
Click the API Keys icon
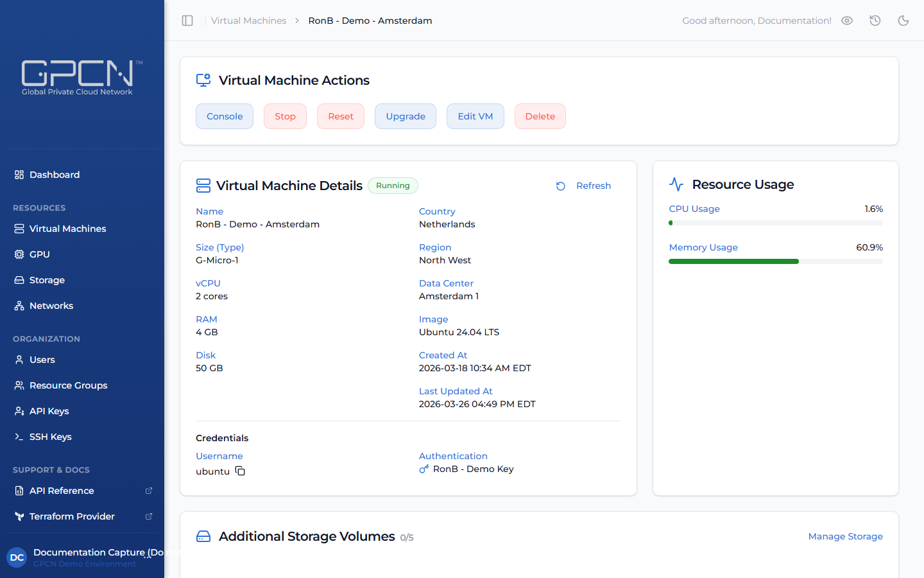point(19,411)
